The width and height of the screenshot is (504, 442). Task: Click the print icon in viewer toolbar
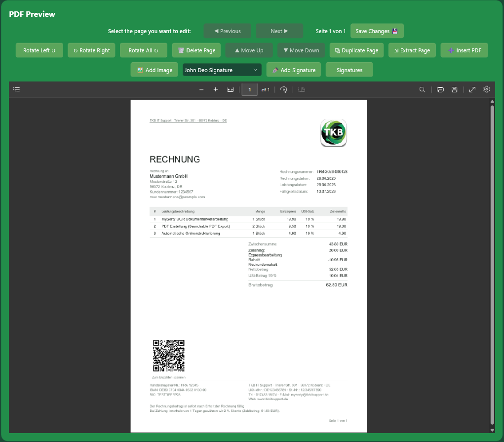point(440,90)
